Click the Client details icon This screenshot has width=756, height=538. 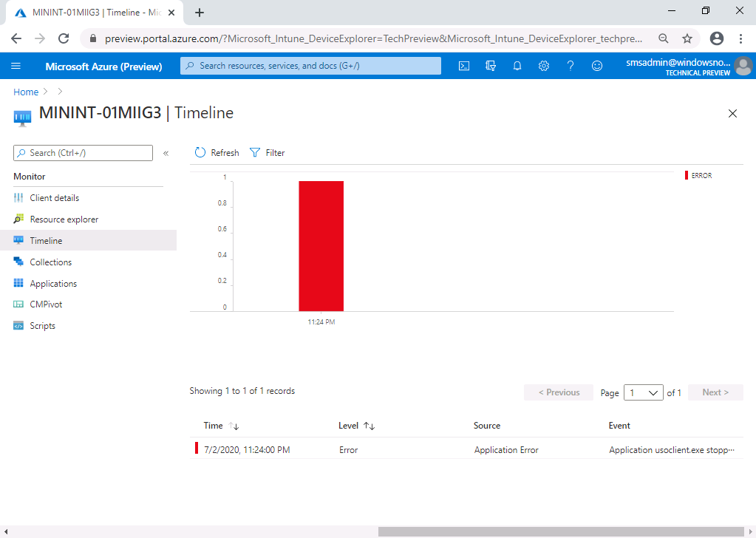[x=18, y=197]
